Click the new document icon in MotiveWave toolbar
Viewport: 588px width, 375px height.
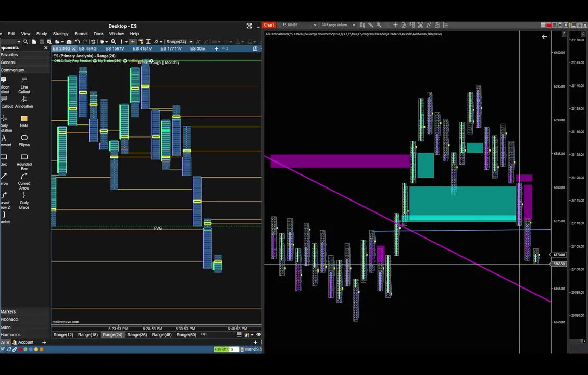pyautogui.click(x=34, y=42)
